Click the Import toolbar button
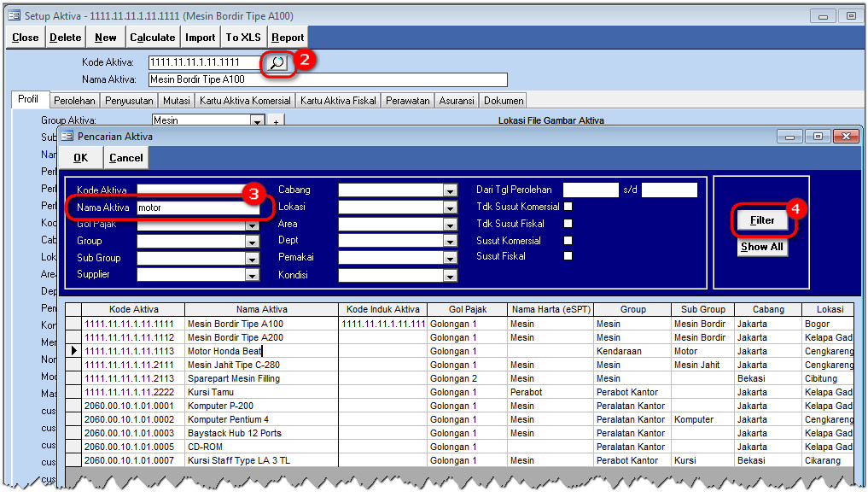 (201, 38)
